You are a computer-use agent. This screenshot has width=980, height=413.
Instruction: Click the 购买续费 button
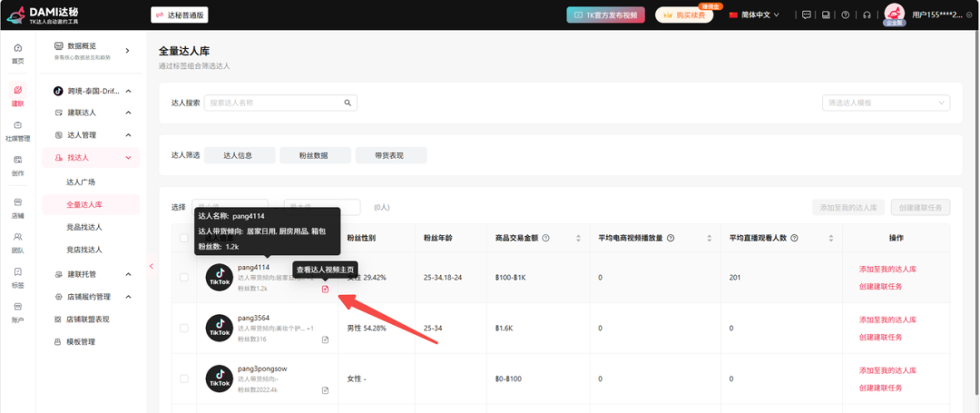point(684,15)
